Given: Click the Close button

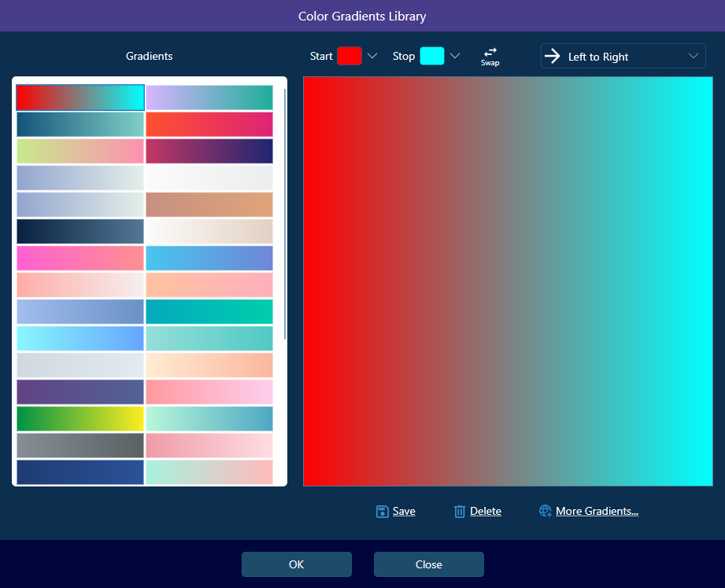Looking at the screenshot, I should click(428, 564).
